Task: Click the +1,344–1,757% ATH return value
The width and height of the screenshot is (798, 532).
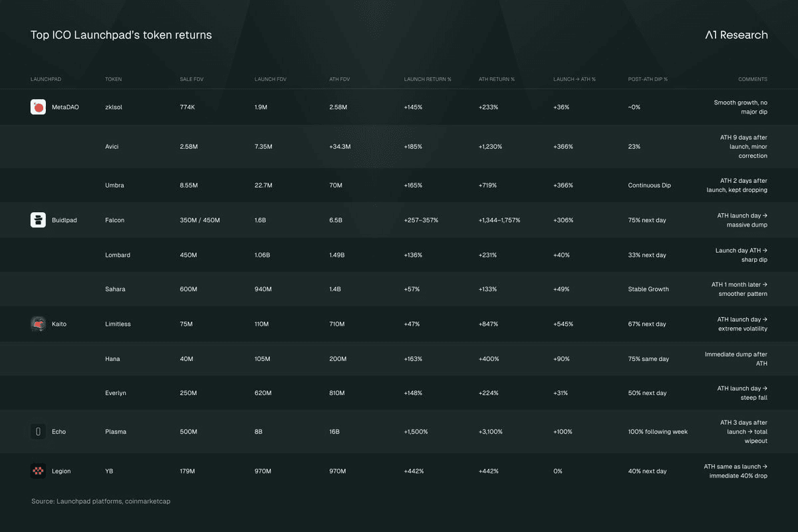Action: tap(499, 220)
